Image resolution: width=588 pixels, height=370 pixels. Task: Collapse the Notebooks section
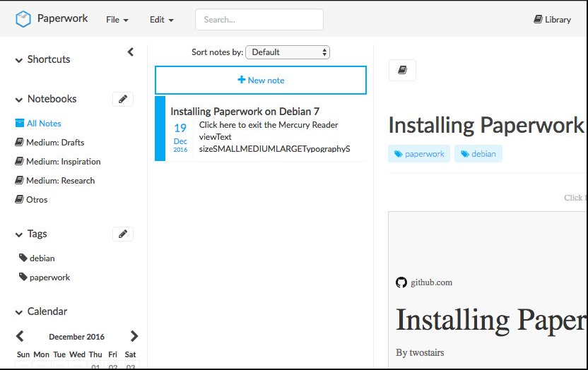[x=19, y=100]
